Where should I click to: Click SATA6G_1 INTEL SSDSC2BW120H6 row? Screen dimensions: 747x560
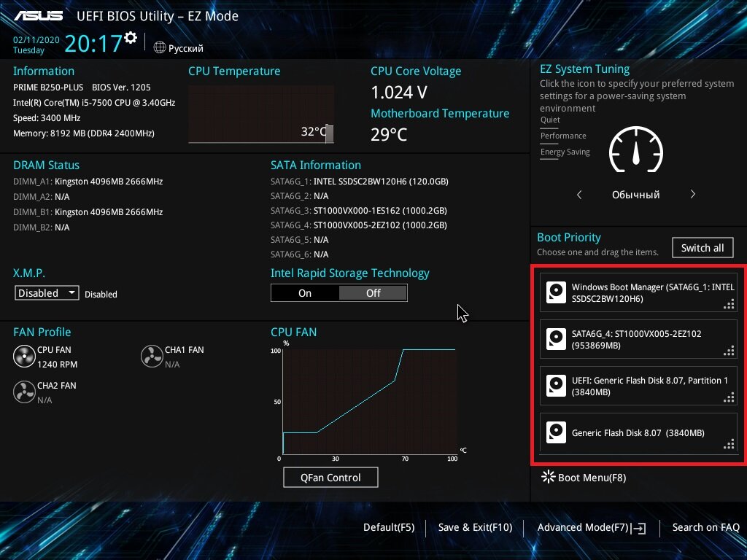click(x=359, y=181)
